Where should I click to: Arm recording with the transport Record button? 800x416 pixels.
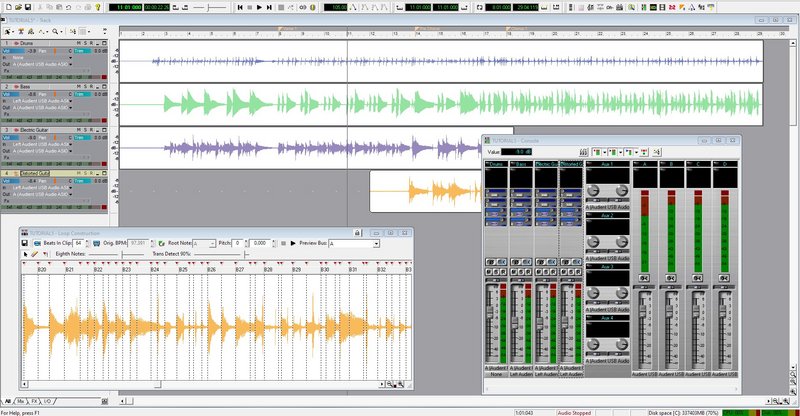(281, 7)
